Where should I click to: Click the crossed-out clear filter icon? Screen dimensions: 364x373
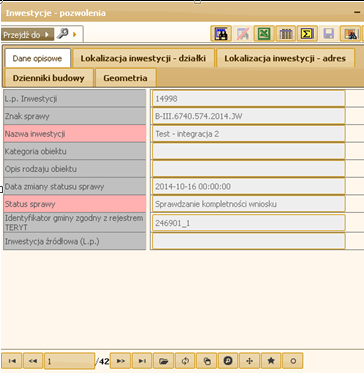[242, 34]
